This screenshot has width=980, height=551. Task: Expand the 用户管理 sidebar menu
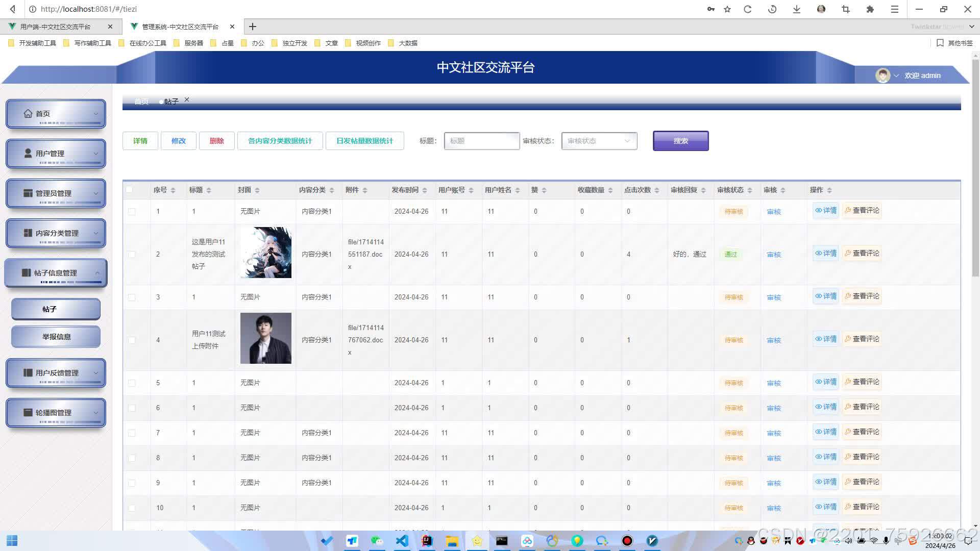[x=56, y=154]
